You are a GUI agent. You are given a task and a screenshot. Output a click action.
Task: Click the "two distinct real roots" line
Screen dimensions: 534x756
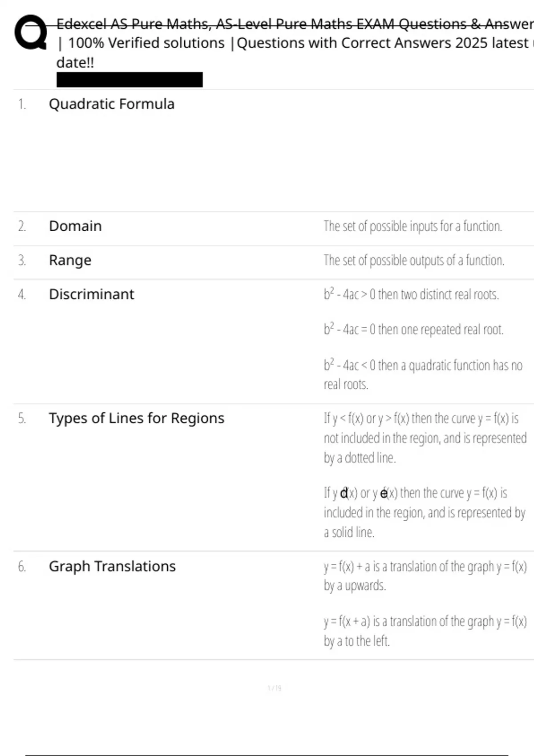pos(411,294)
